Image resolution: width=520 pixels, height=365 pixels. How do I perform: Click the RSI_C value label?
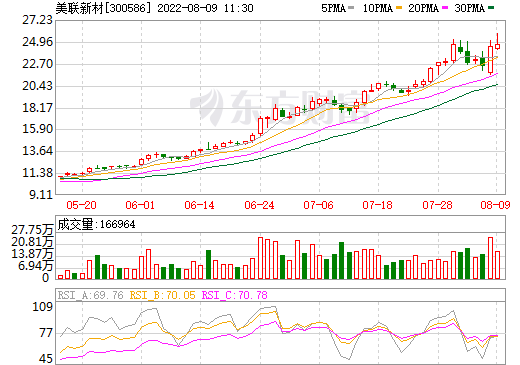(x=235, y=295)
